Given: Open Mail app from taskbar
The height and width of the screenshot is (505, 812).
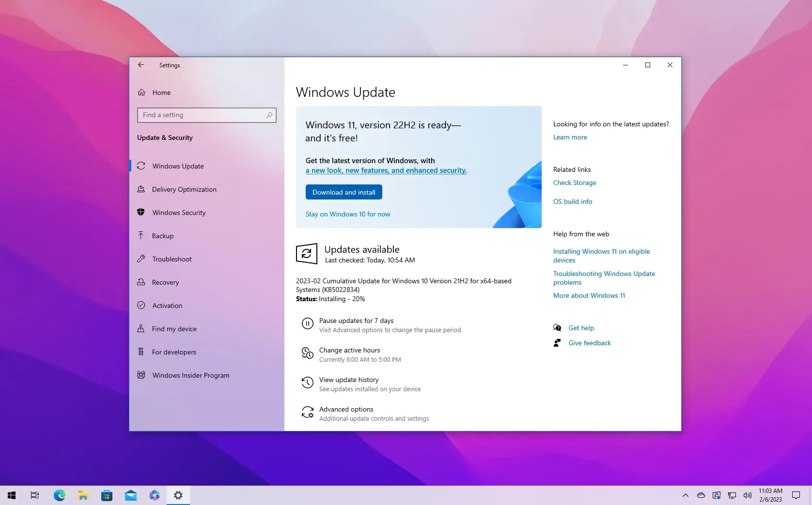Looking at the screenshot, I should point(131,495).
